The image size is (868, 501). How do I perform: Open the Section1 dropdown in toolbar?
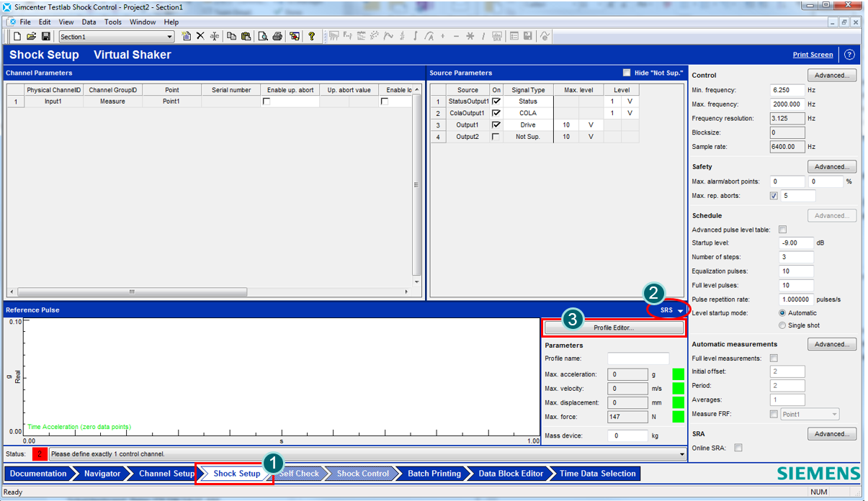170,37
